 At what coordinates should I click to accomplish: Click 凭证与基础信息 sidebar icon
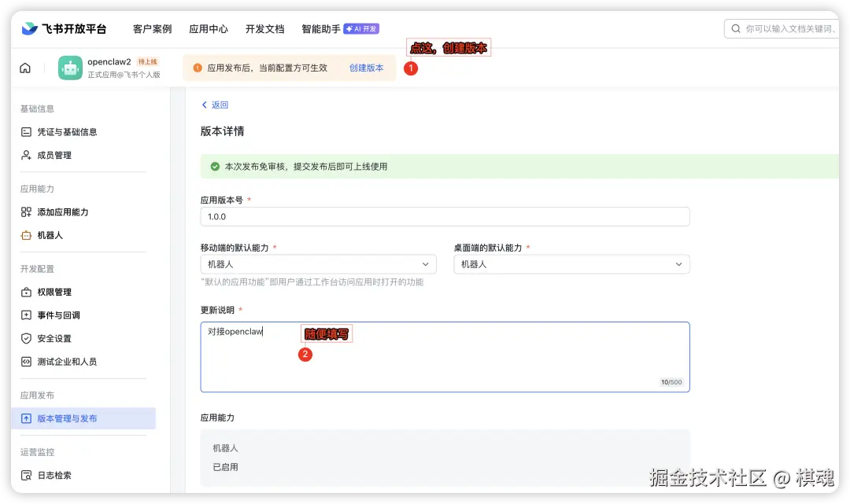click(26, 132)
